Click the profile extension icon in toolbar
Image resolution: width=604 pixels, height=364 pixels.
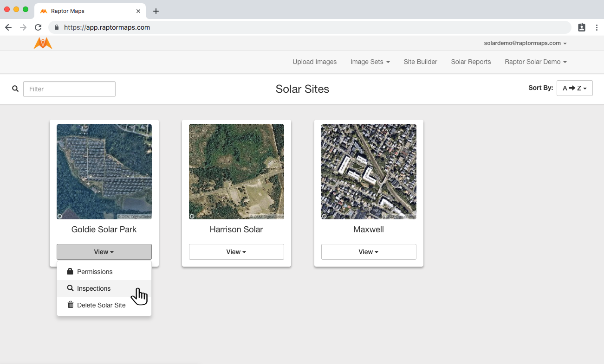tap(582, 27)
